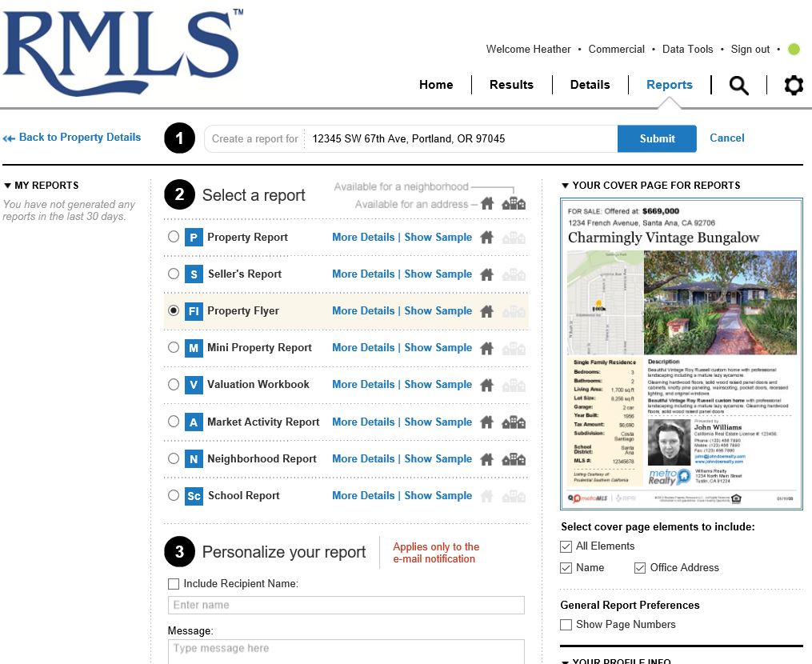Viewport: 812px width, 664px height.
Task: Open the search magnifier icon
Action: [x=738, y=85]
